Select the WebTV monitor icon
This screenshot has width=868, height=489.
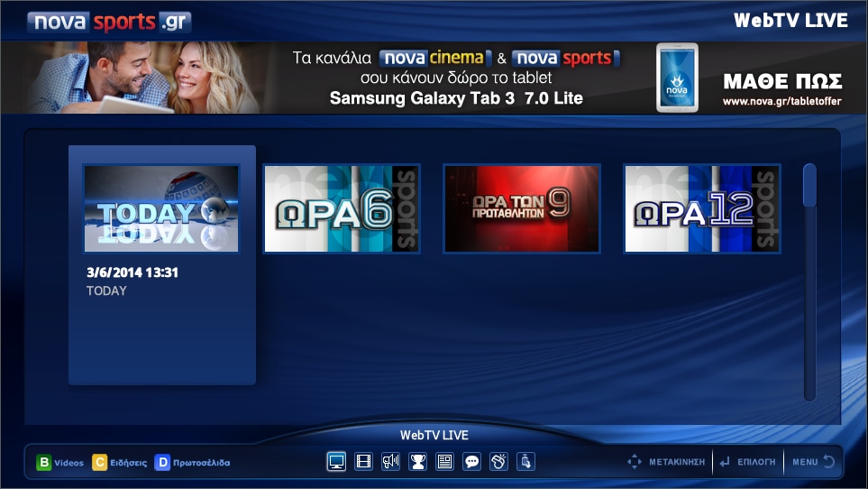coord(336,461)
